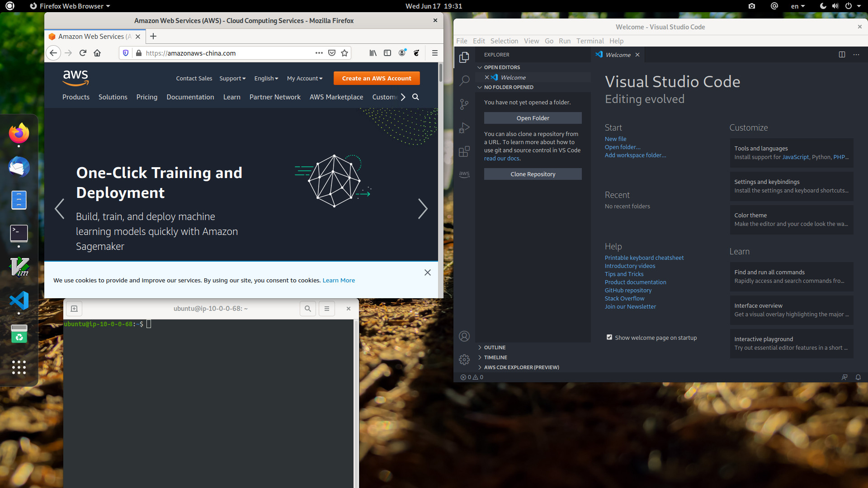Uncheck Show welcome page on startup

pos(609,338)
